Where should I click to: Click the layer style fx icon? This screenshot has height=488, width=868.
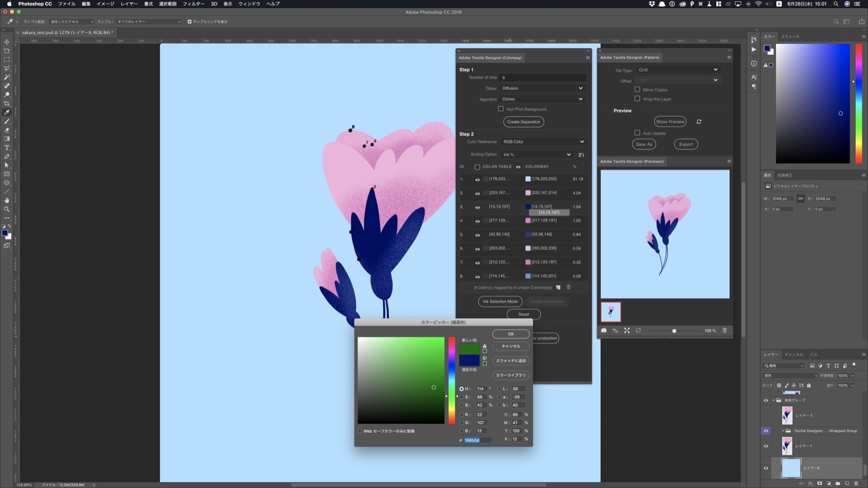[810, 484]
